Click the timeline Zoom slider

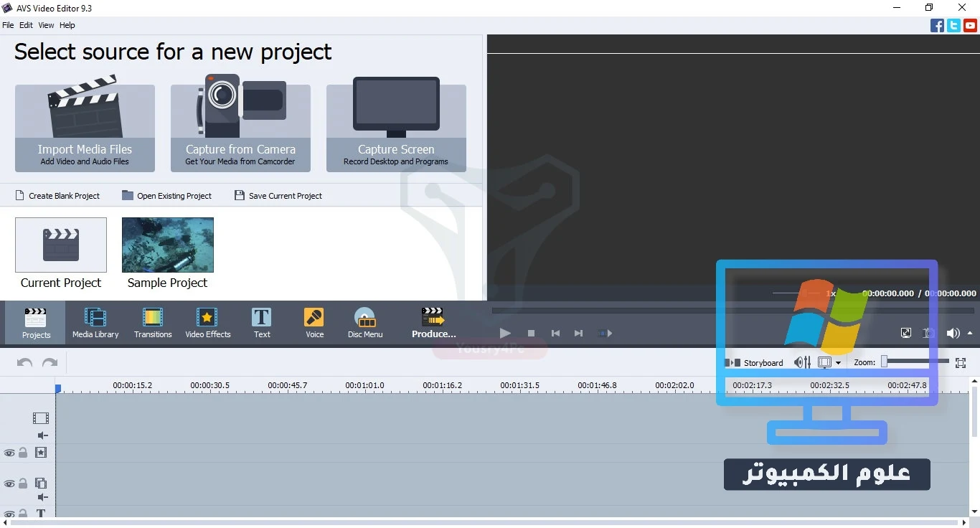point(915,362)
